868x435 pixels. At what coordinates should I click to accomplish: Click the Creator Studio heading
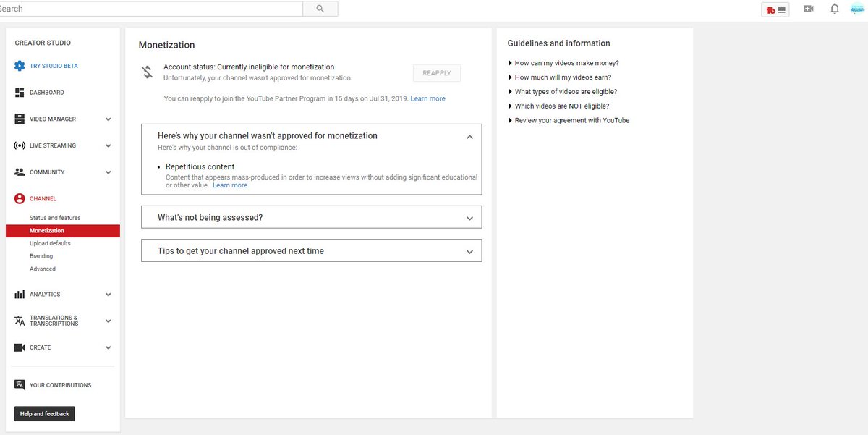[x=43, y=43]
